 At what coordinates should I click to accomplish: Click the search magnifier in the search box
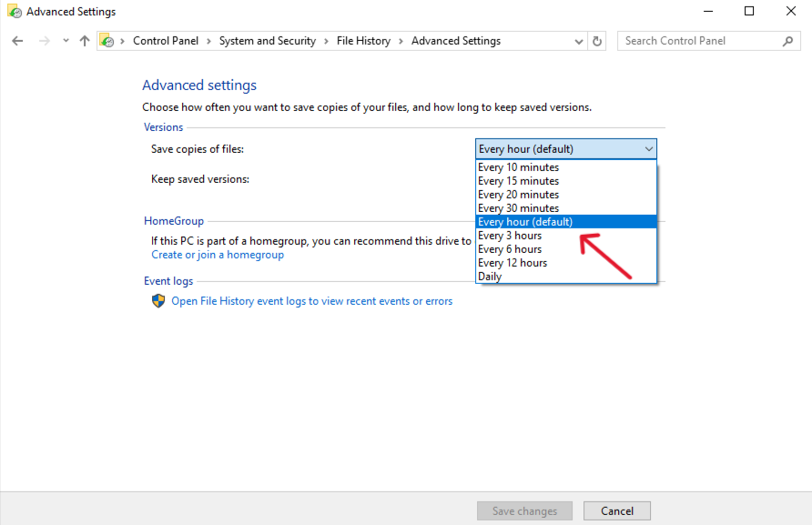coord(788,40)
